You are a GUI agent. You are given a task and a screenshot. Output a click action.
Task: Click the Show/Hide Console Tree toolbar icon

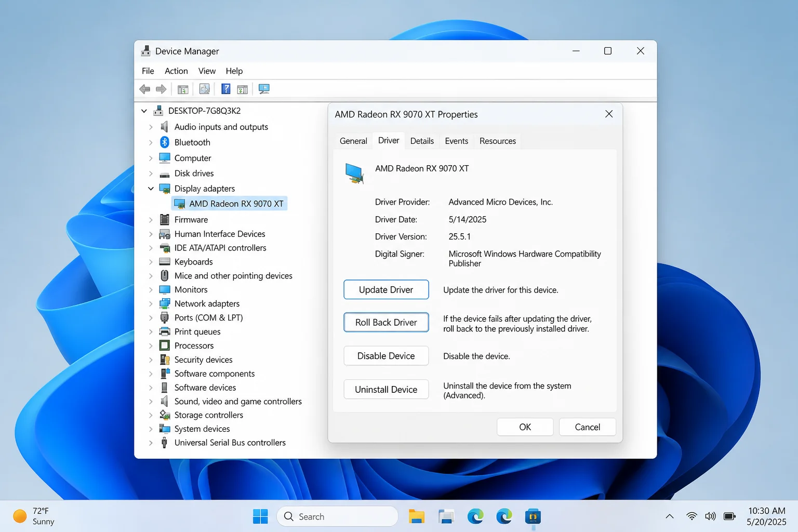click(183, 89)
